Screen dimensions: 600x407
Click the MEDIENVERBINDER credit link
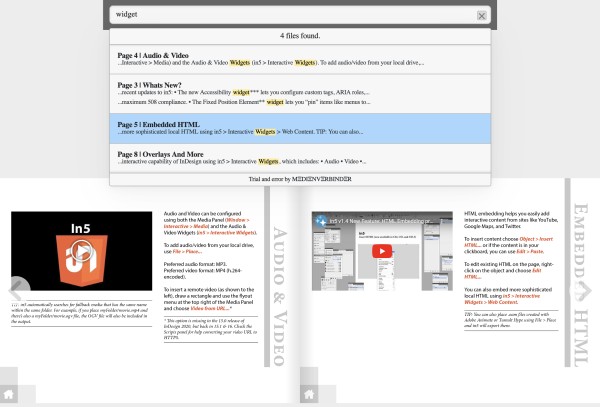[321, 179]
